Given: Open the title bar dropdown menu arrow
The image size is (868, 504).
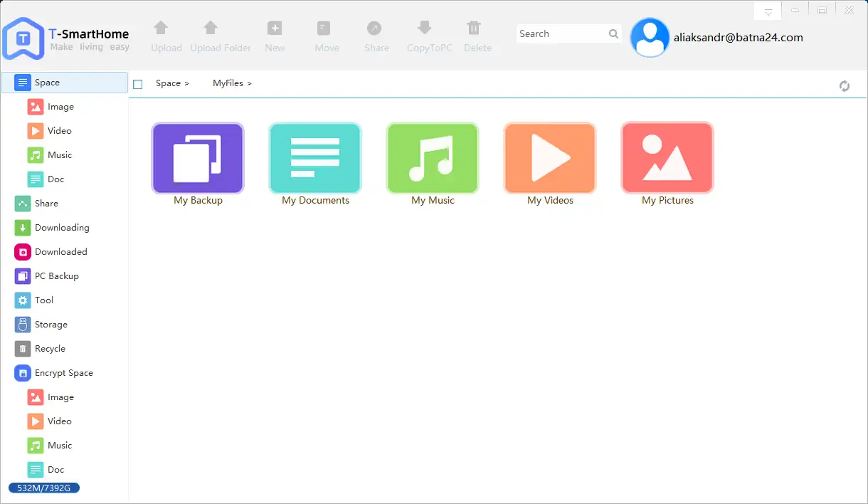Looking at the screenshot, I should pyautogui.click(x=768, y=12).
